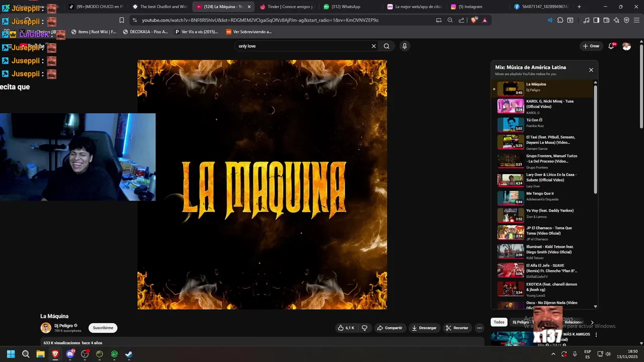Open the Brave playlist music note icon
644x362 pixels.
[x=586, y=20]
